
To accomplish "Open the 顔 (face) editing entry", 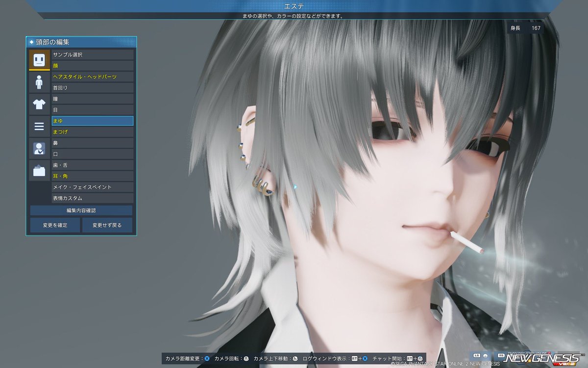I will pos(93,65).
